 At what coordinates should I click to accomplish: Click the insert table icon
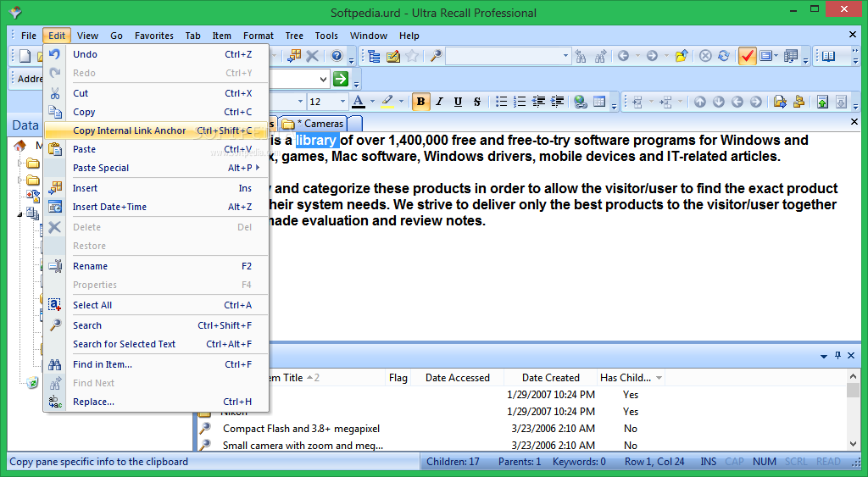599,102
